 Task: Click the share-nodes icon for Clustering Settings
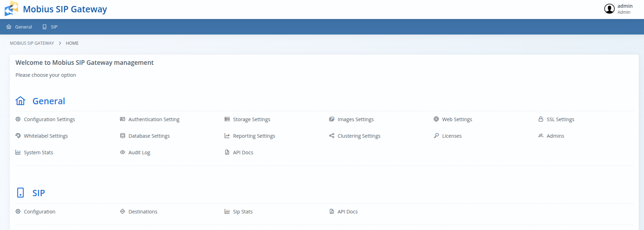[332, 136]
